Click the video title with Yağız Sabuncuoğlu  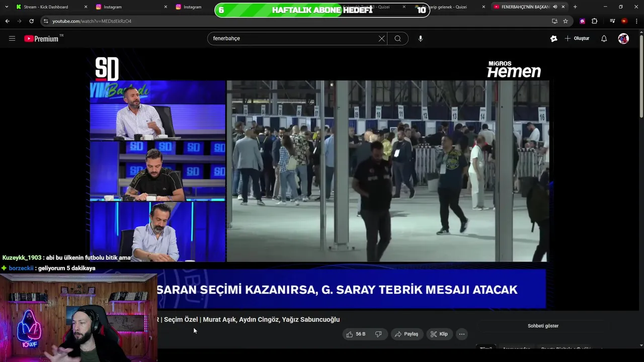249,319
